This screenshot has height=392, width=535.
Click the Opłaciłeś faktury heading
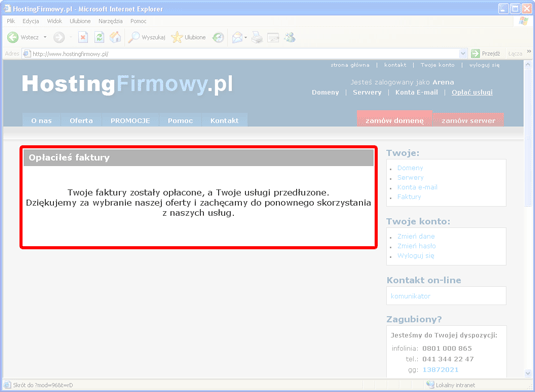(x=69, y=157)
